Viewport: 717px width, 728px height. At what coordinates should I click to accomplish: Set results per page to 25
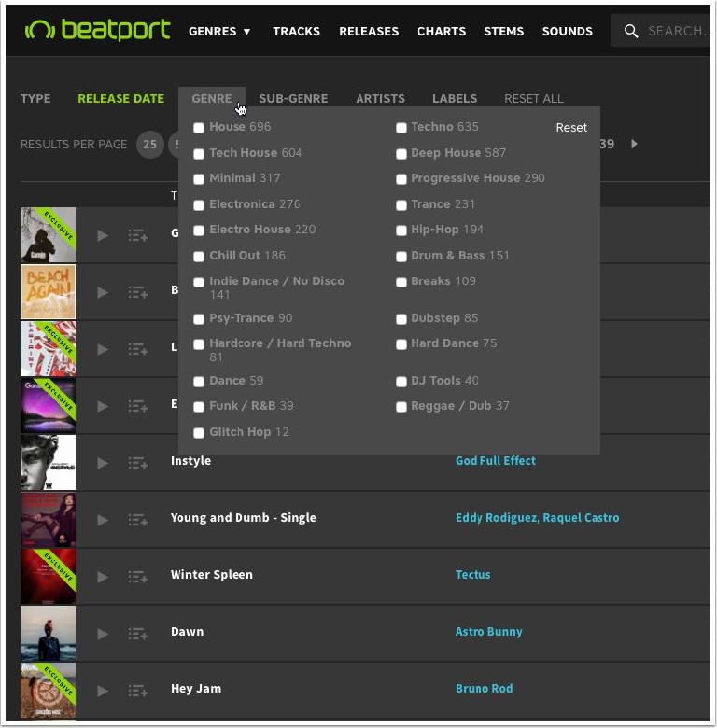pyautogui.click(x=149, y=145)
